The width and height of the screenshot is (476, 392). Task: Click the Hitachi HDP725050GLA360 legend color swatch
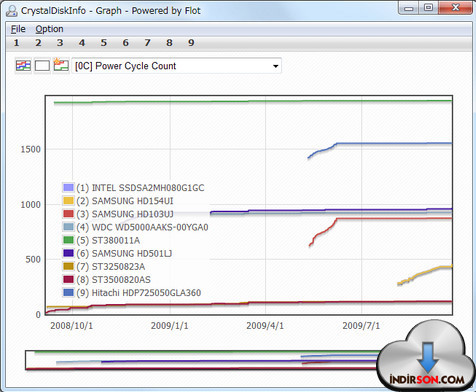(x=68, y=293)
